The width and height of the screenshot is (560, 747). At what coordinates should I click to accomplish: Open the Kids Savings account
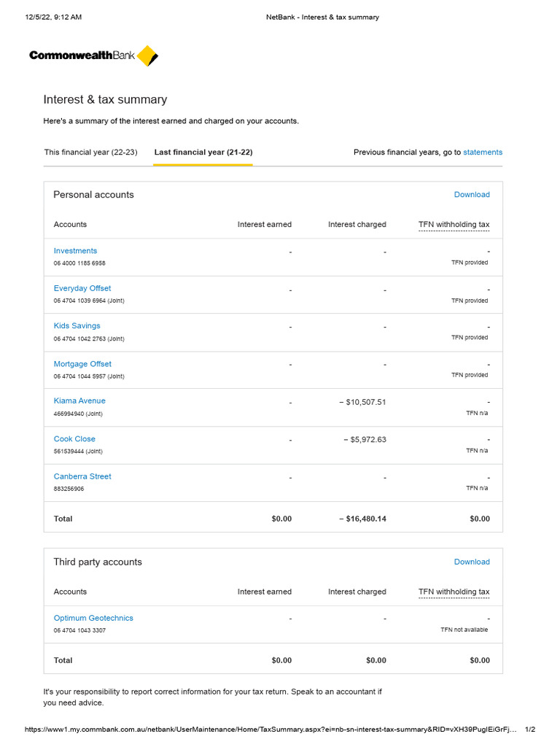pos(77,326)
